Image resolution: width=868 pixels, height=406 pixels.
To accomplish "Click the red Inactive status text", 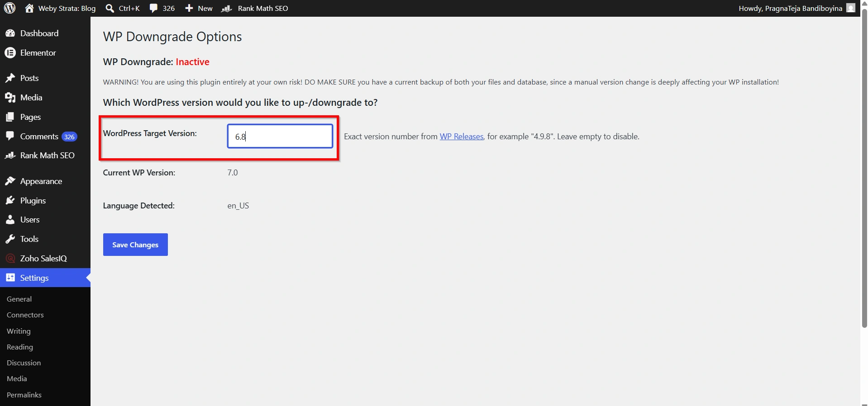I will tap(192, 62).
